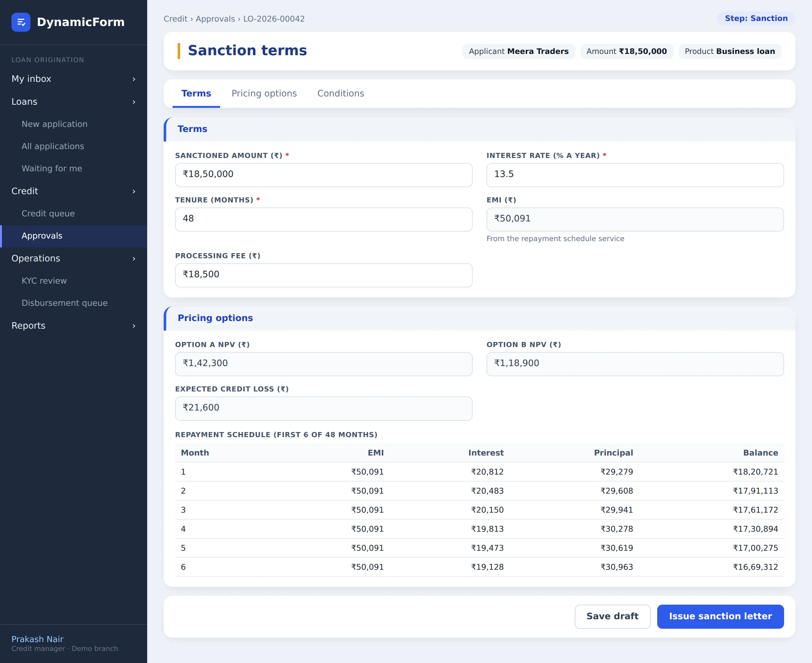Click the Month column header
The width and height of the screenshot is (812, 663).
tap(195, 453)
